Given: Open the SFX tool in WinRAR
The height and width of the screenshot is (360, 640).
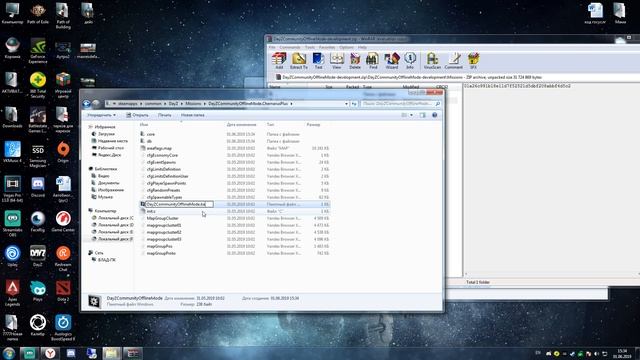Looking at the screenshot, I should 473,60.
